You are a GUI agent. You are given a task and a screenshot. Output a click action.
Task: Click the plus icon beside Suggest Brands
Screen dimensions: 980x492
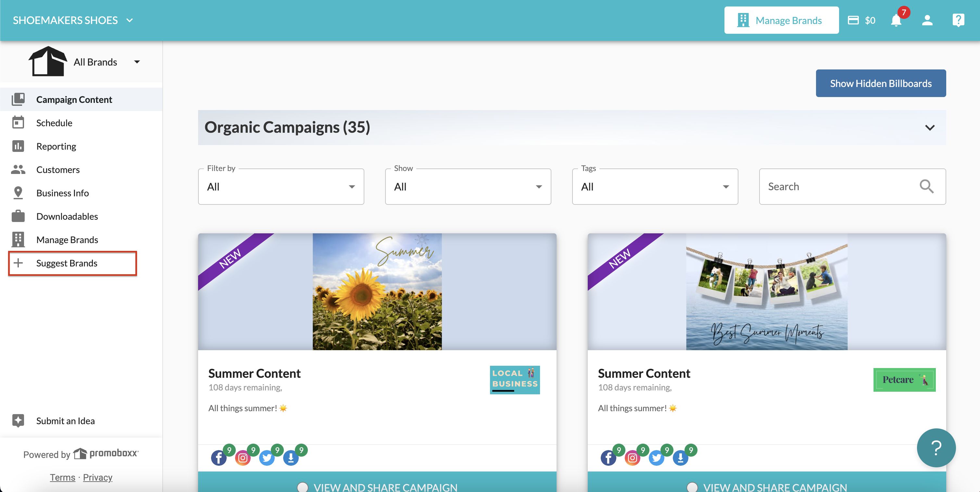18,263
